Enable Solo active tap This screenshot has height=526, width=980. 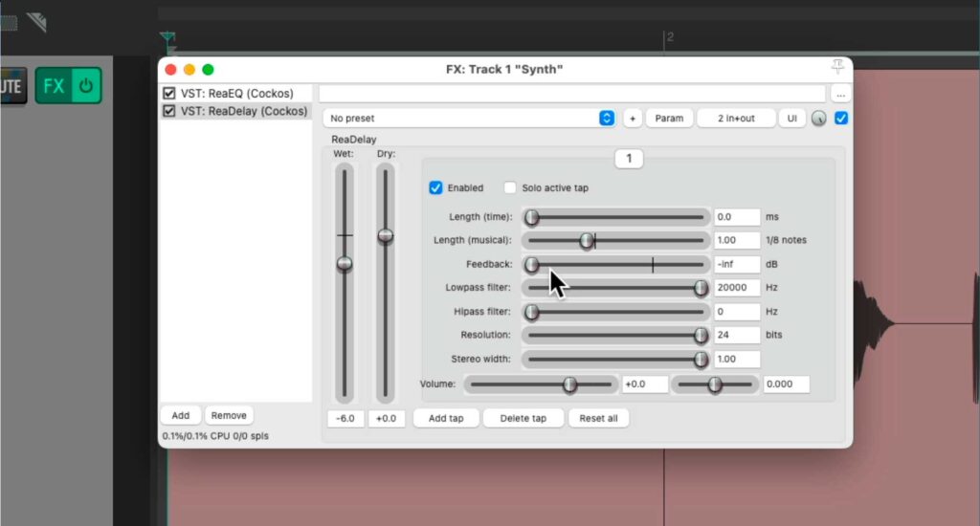point(510,187)
